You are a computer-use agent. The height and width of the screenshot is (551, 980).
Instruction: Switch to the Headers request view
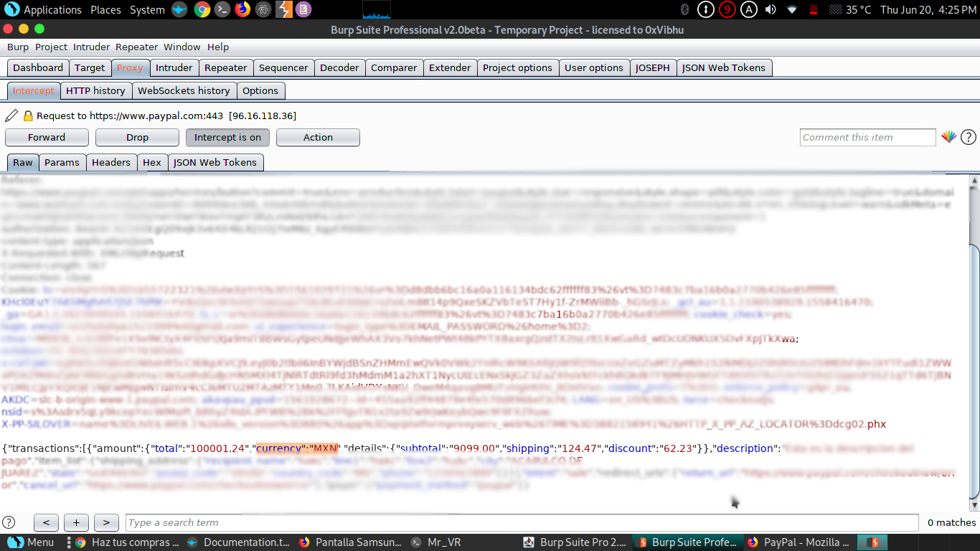111,162
